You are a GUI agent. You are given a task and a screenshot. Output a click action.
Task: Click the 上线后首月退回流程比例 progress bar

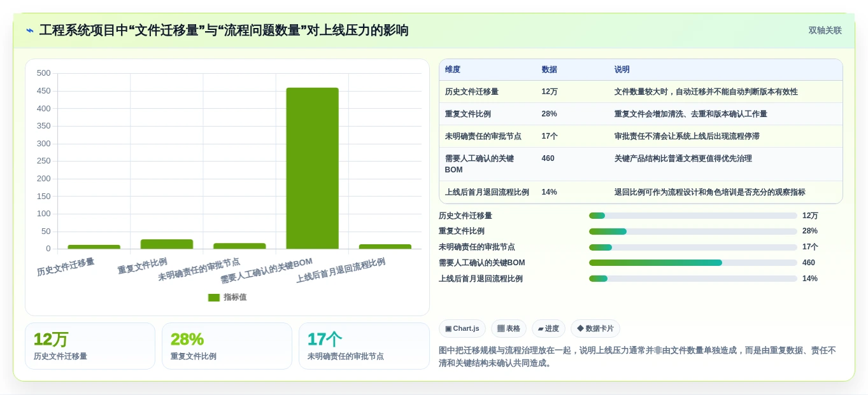(x=693, y=279)
